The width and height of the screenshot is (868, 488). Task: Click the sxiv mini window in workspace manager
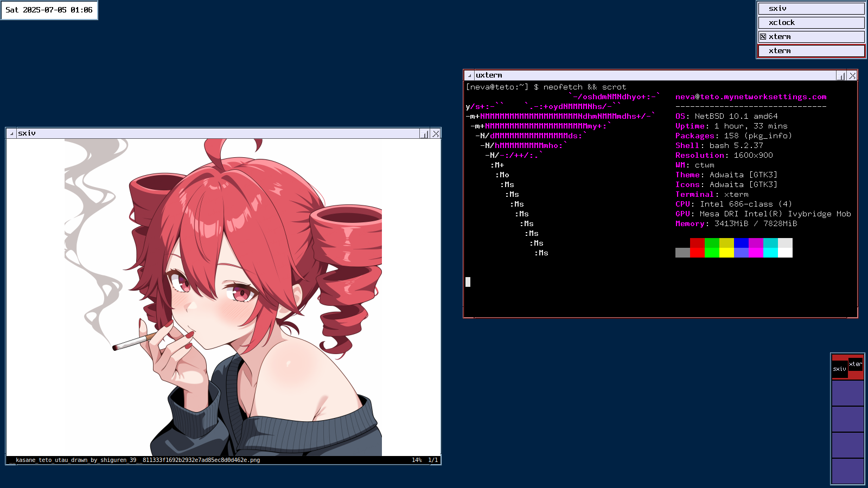click(x=840, y=369)
